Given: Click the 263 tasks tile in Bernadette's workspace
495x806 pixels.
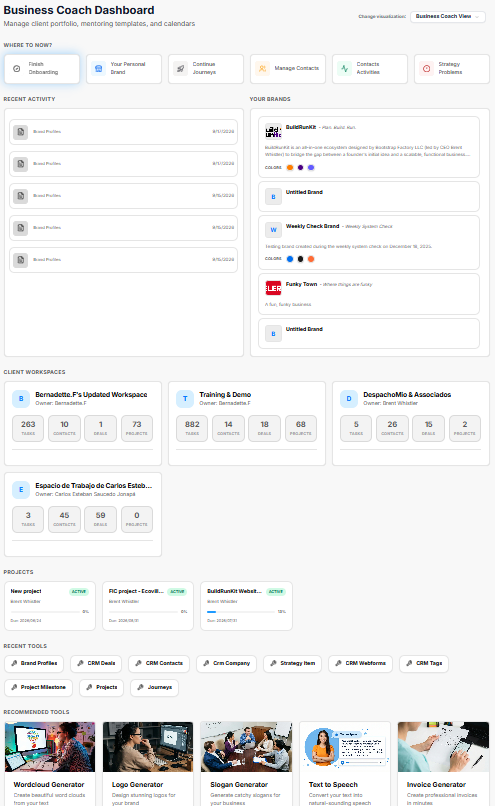Looking at the screenshot, I should pyautogui.click(x=28, y=428).
